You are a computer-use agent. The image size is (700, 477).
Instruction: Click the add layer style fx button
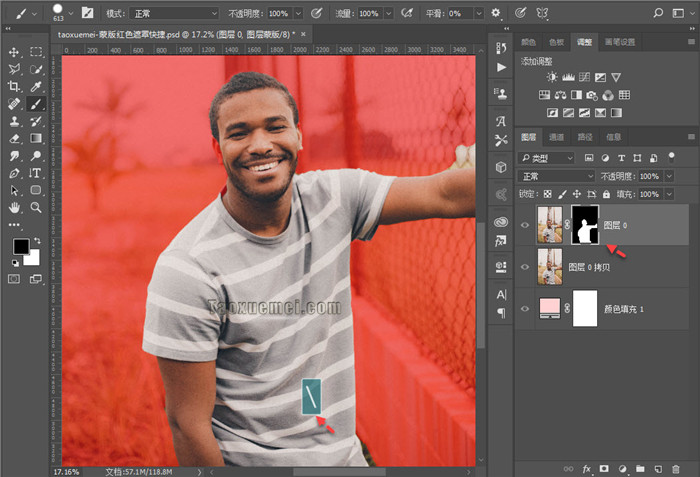[x=588, y=467]
